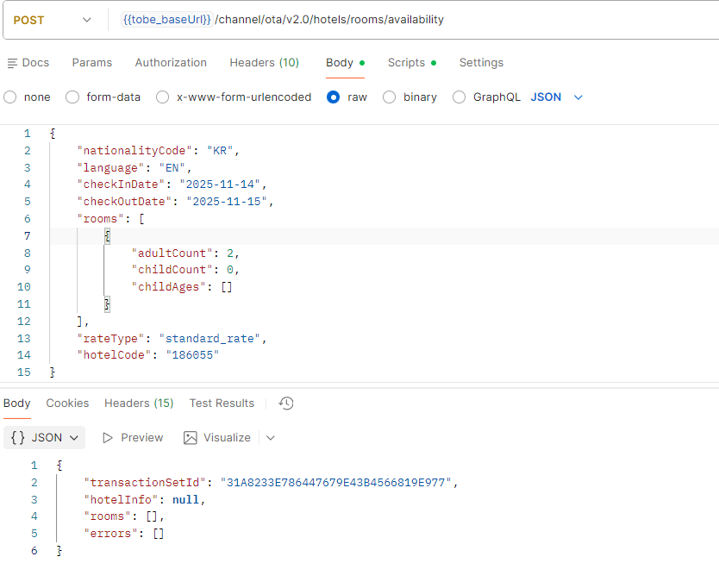Click the Docs icon tab

[28, 63]
